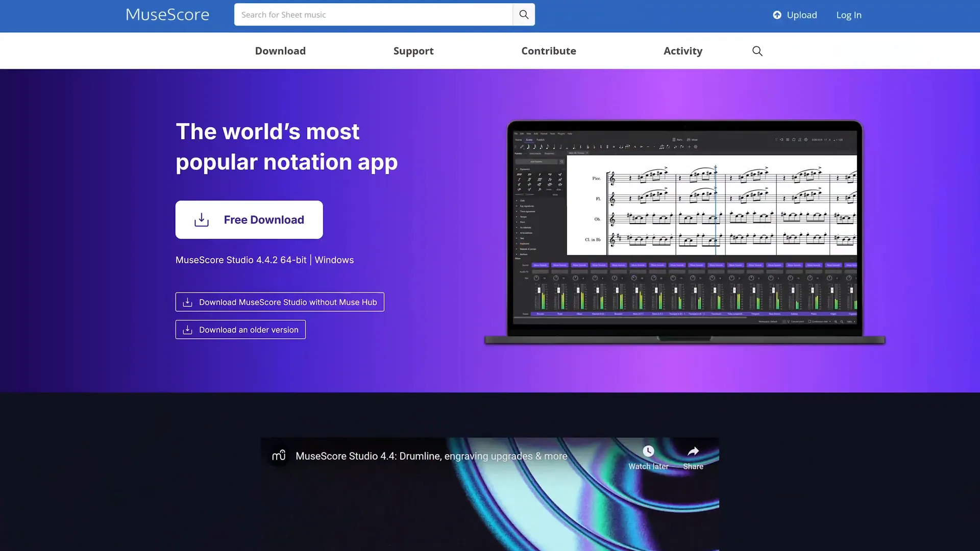
Task: Click the Watch Later clock icon
Action: pos(648,452)
